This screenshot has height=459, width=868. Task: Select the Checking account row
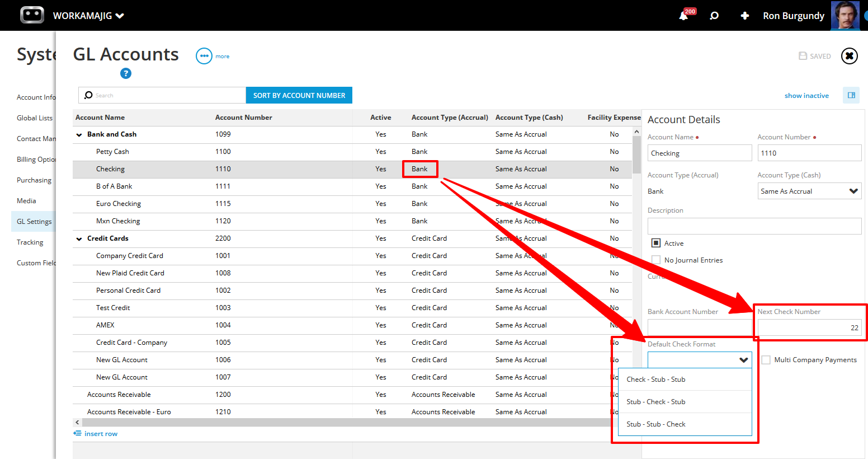tap(352, 169)
